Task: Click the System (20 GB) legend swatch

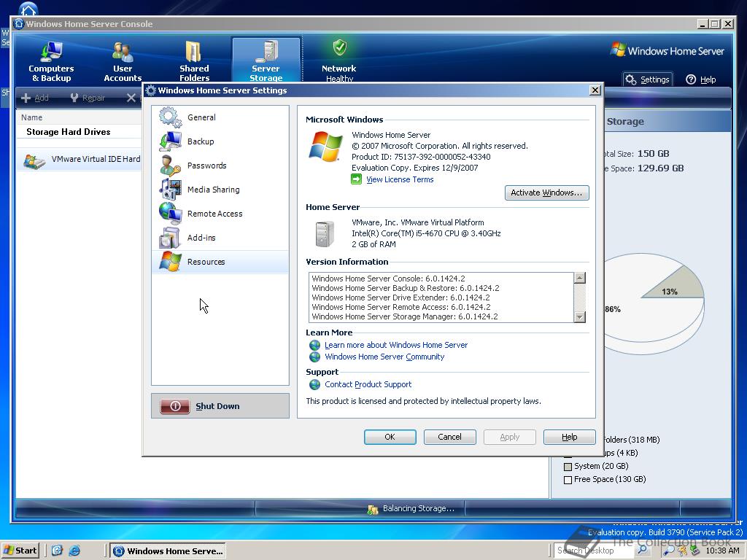Action: 568,467
